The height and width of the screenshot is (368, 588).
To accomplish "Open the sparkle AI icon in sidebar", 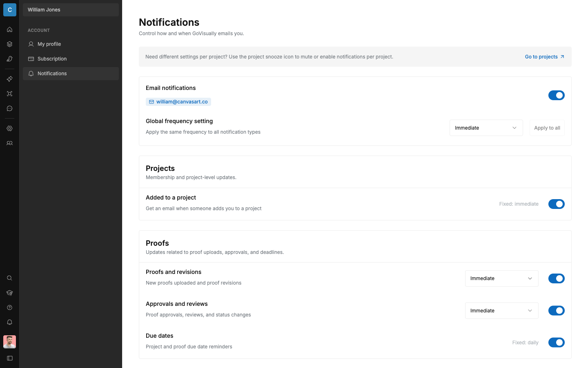I will (x=10, y=79).
